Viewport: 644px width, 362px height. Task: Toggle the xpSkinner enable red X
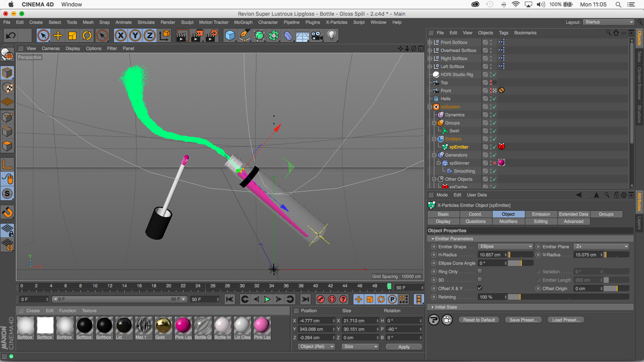click(x=495, y=163)
